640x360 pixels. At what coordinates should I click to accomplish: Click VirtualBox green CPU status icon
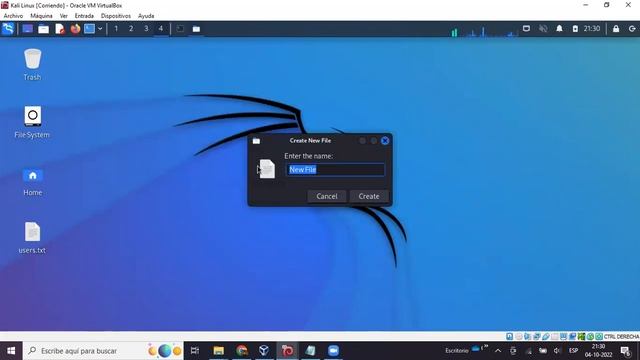coord(581,336)
